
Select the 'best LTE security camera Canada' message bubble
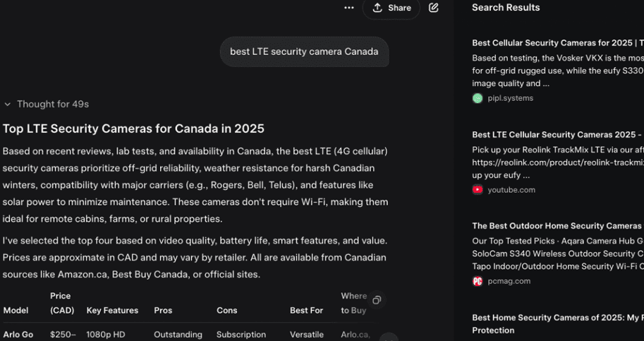pos(304,52)
